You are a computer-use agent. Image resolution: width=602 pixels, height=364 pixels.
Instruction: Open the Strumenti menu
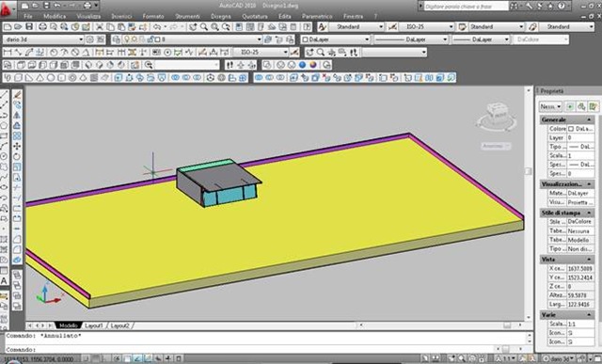click(187, 17)
